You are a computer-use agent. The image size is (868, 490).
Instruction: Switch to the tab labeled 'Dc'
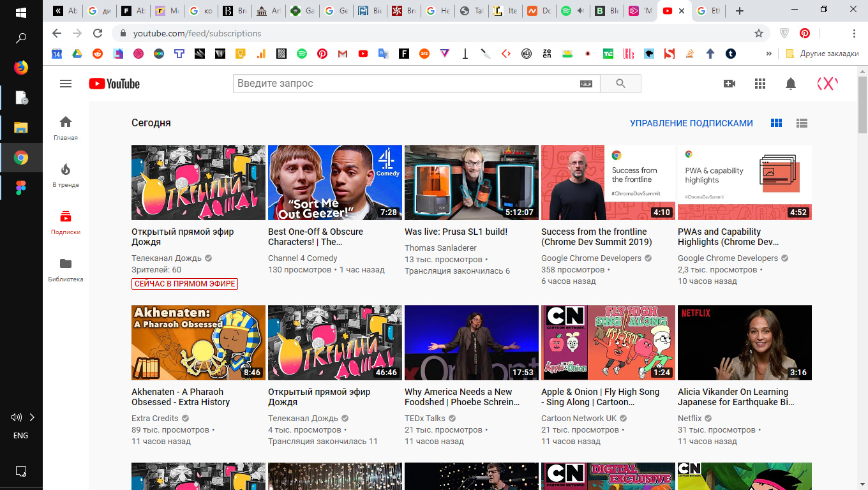coord(539,11)
